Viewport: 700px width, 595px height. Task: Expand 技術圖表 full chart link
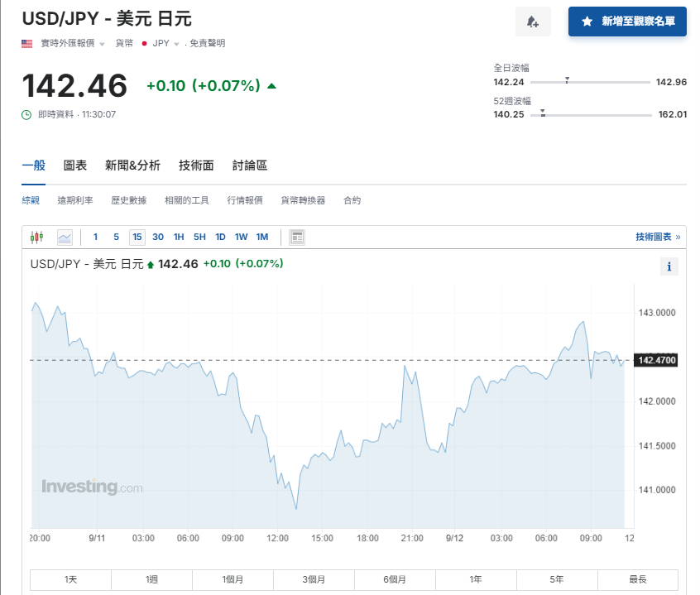(657, 238)
